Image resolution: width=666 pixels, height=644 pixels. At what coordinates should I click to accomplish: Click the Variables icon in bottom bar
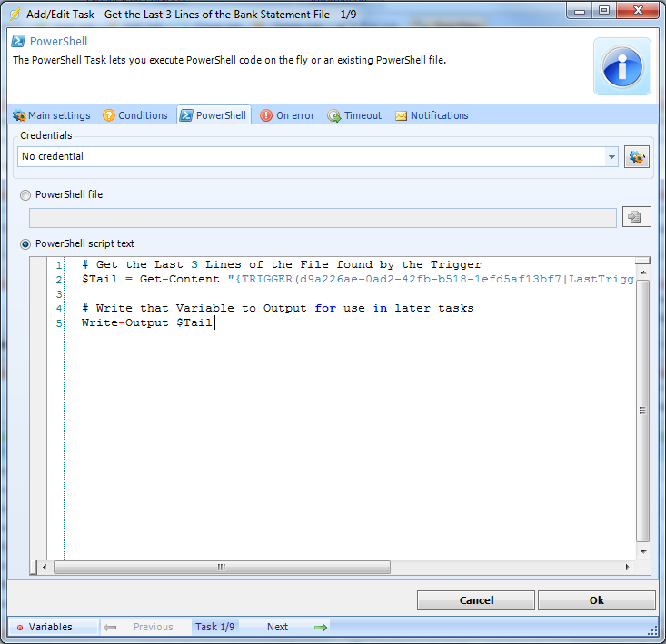[19, 627]
